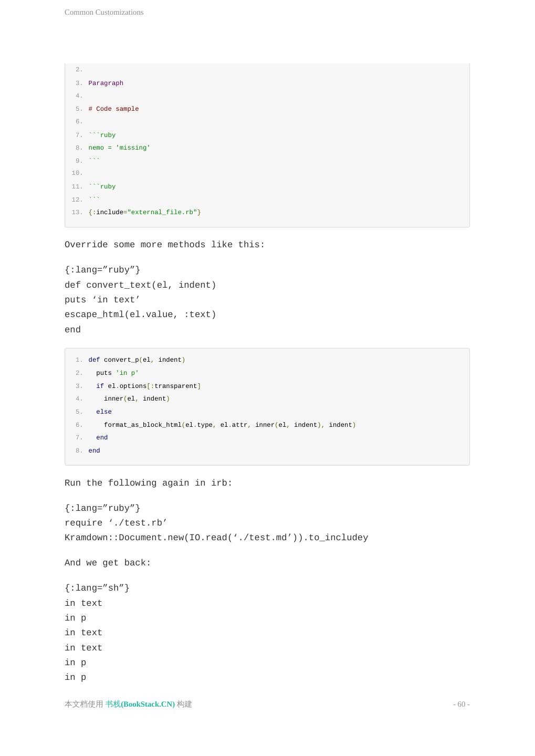Screen dimensions: 535x756
Task: Click the else keyword in code block
Action: pos(103,412)
